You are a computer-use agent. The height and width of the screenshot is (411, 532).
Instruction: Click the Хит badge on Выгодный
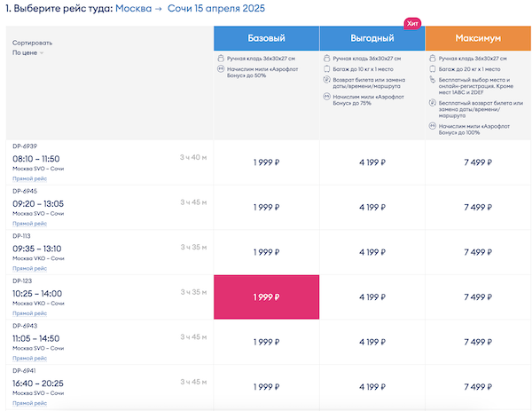tap(411, 23)
